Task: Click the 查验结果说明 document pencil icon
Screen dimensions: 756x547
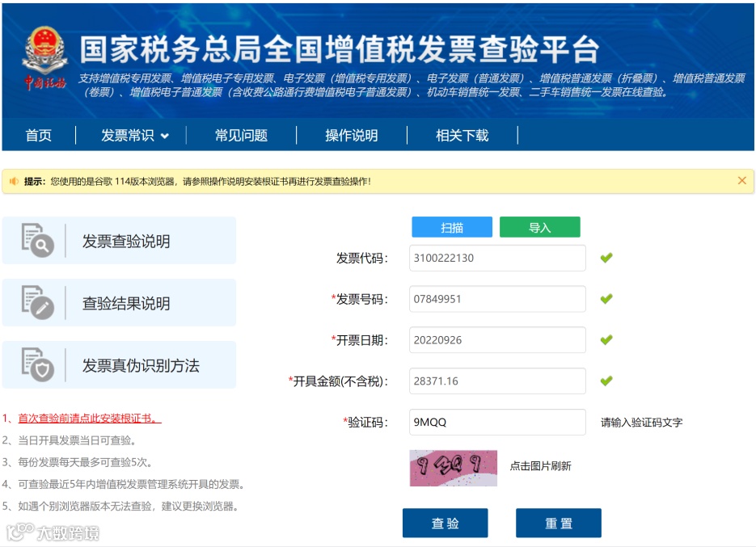Action: 38,302
